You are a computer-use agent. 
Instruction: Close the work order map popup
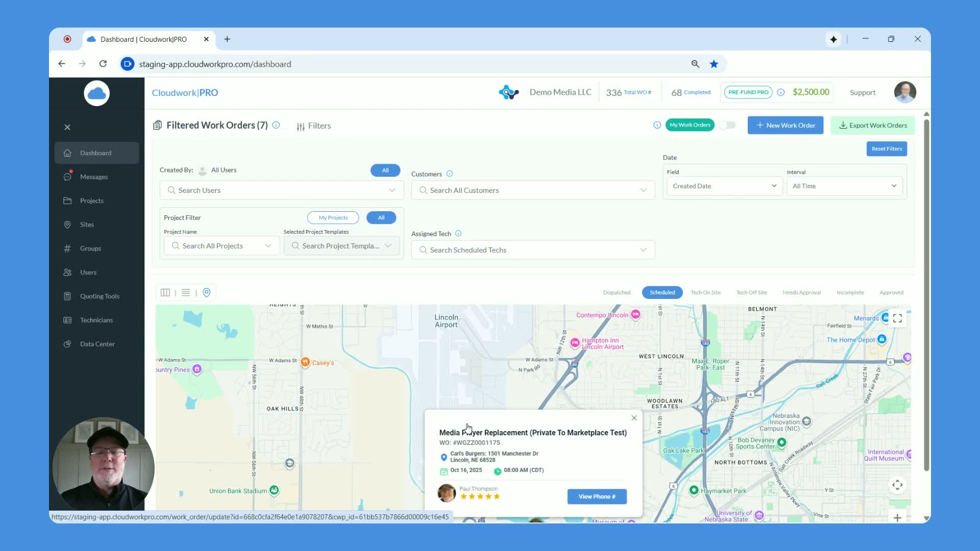click(x=634, y=418)
